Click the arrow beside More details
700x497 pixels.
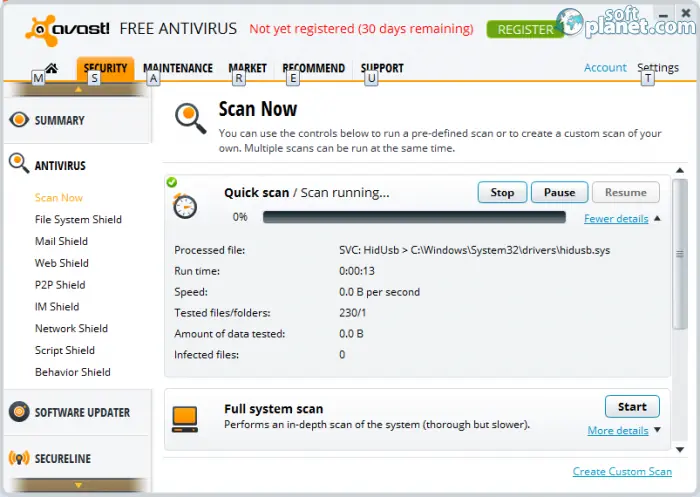(657, 430)
